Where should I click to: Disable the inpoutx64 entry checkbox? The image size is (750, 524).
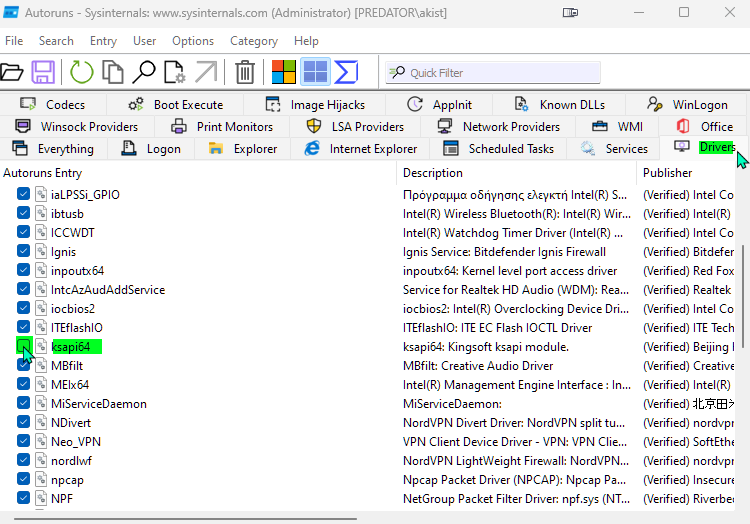23,270
